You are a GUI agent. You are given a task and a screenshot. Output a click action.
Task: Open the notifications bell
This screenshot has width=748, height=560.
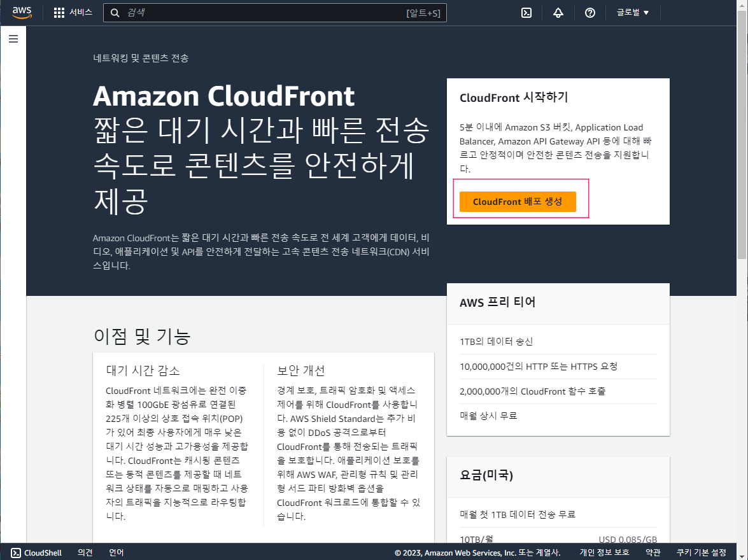[558, 13]
